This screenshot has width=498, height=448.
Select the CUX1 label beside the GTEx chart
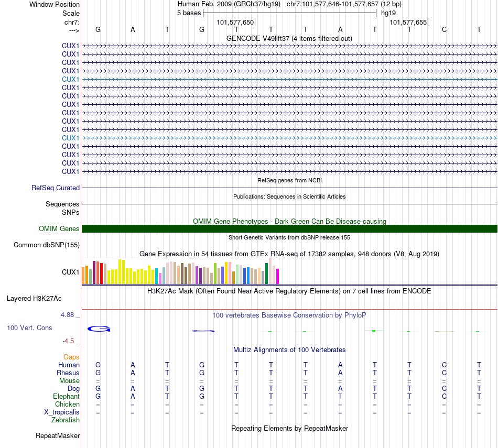(71, 272)
